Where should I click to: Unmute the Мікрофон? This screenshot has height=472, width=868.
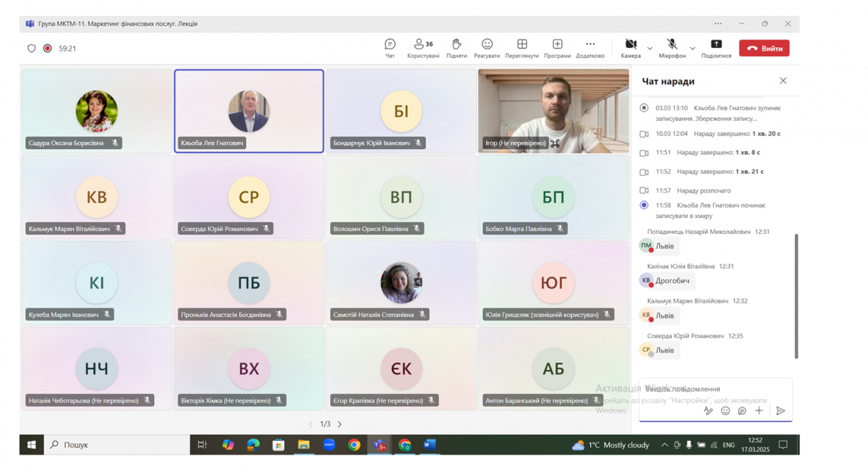point(672,48)
